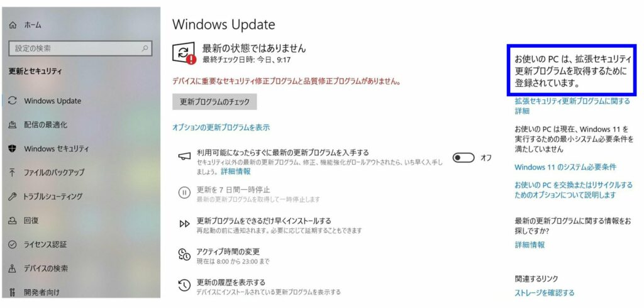
Task: Click the トラブルシューティング wrench icon
Action: pos(13,196)
